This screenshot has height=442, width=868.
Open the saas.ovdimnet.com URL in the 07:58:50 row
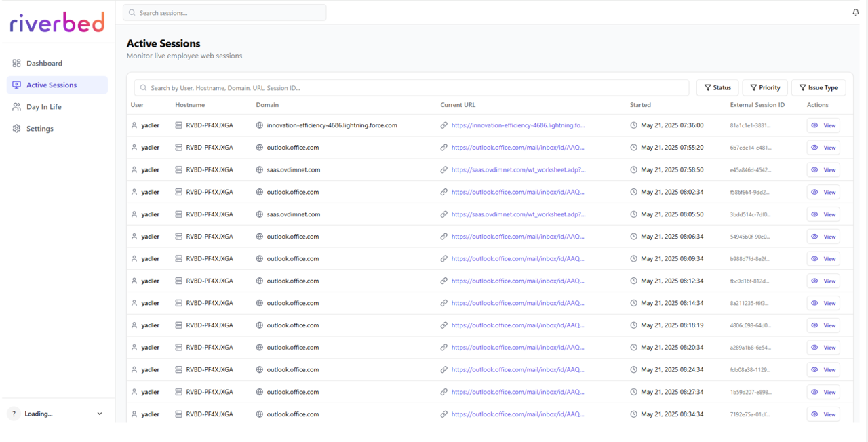coord(519,170)
